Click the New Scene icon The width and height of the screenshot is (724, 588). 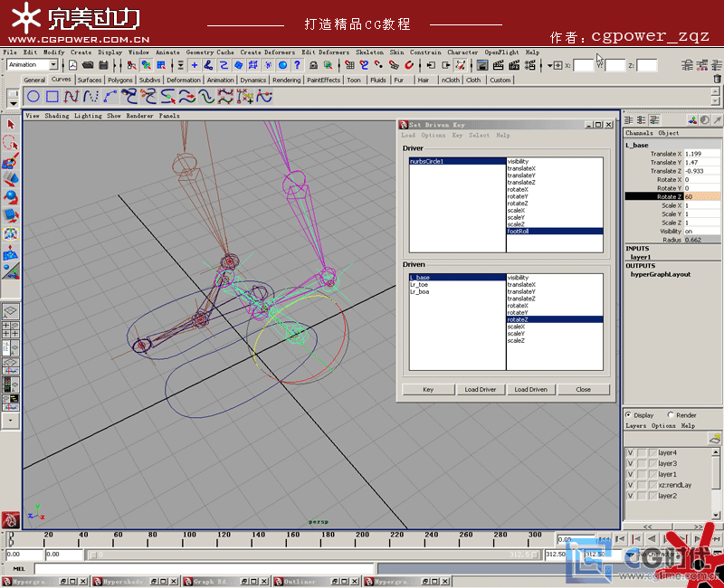(x=72, y=65)
